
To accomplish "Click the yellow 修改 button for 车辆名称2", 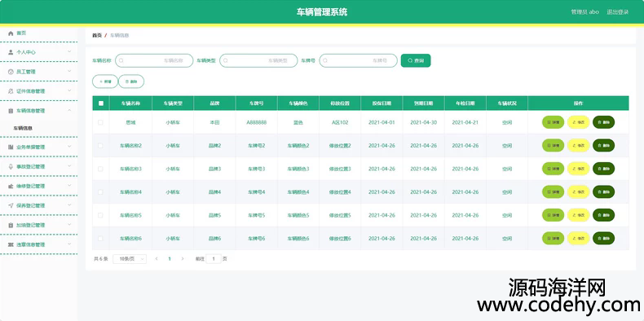I will (578, 145).
